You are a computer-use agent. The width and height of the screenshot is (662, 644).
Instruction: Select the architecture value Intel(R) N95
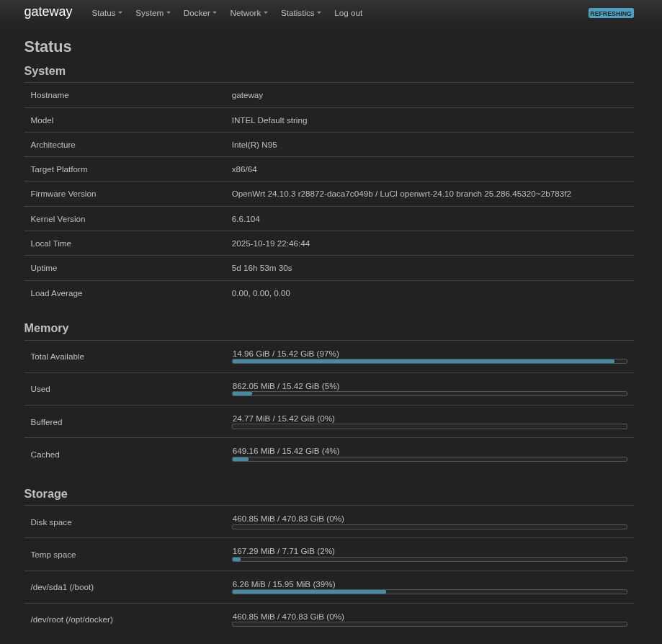tap(254, 145)
